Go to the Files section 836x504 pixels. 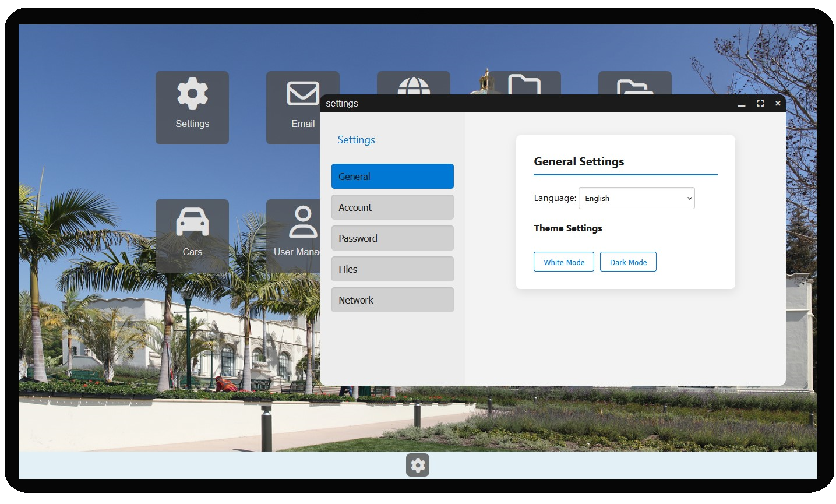coord(393,269)
